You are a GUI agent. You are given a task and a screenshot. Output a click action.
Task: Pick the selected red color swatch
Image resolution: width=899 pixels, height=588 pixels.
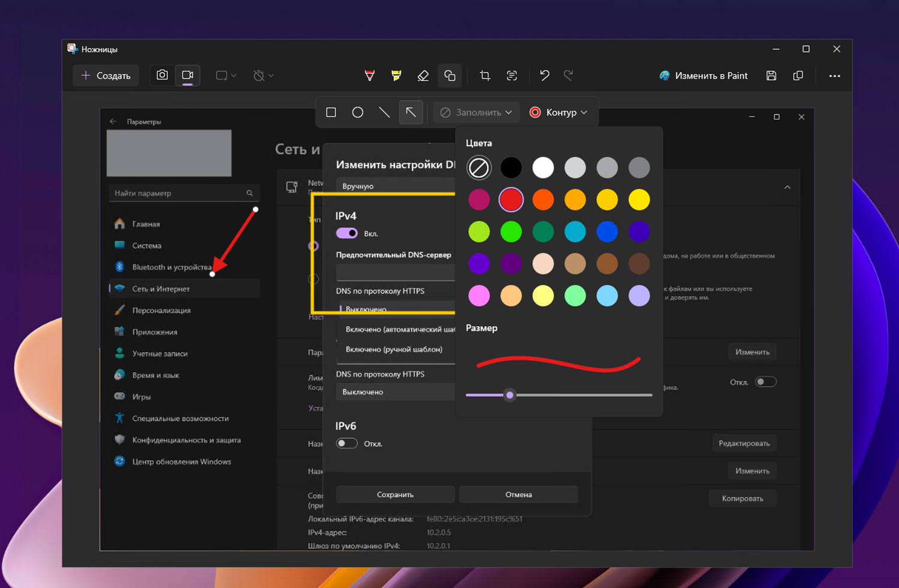click(x=511, y=200)
